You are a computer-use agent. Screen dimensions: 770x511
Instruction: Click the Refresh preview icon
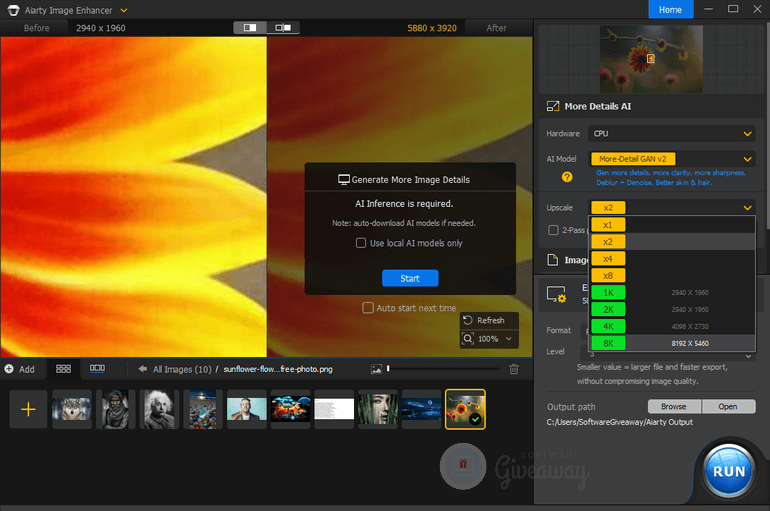point(468,320)
